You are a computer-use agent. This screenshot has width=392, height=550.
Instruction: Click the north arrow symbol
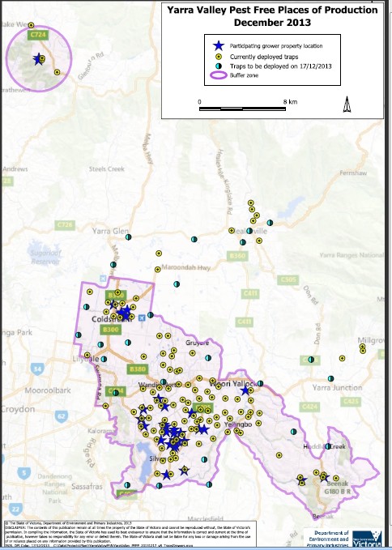(x=347, y=104)
